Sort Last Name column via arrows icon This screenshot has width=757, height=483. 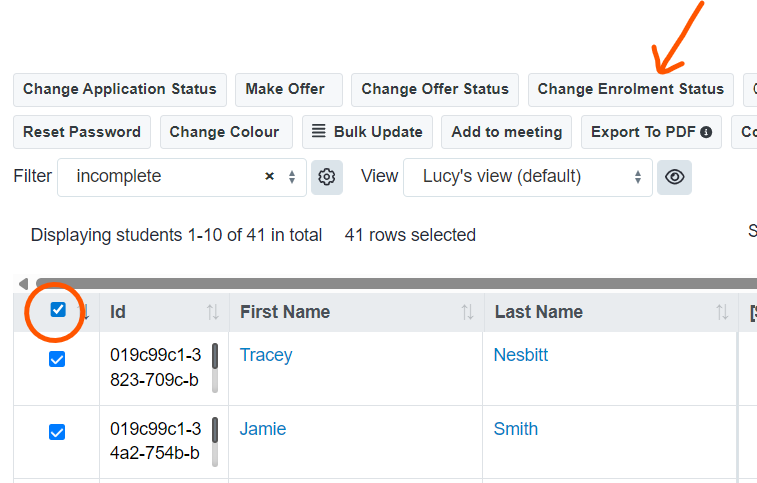(x=722, y=312)
